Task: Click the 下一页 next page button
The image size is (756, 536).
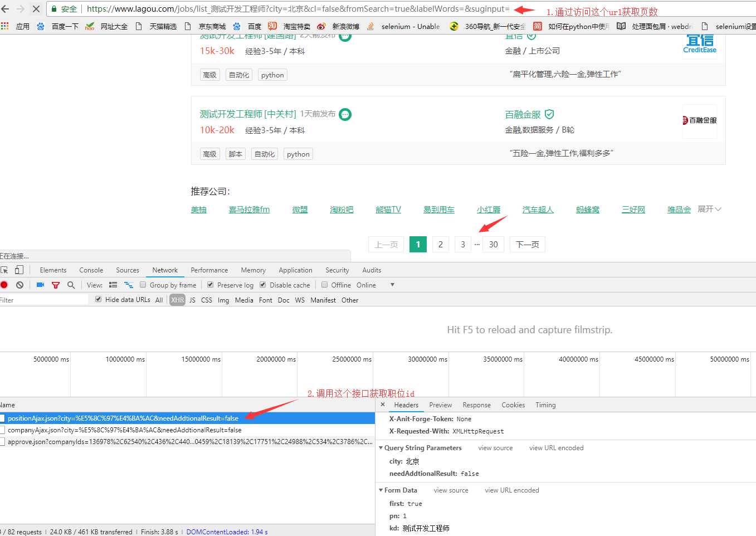Action: (527, 244)
